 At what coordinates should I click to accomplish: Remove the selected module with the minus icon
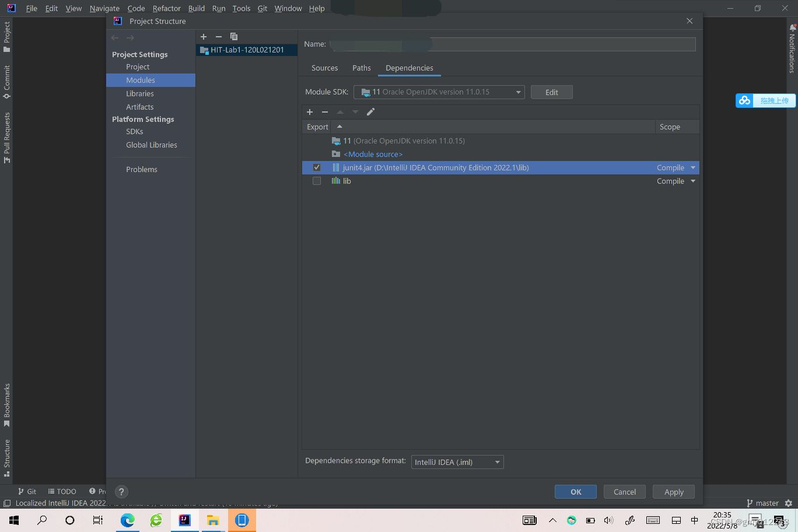click(x=219, y=36)
